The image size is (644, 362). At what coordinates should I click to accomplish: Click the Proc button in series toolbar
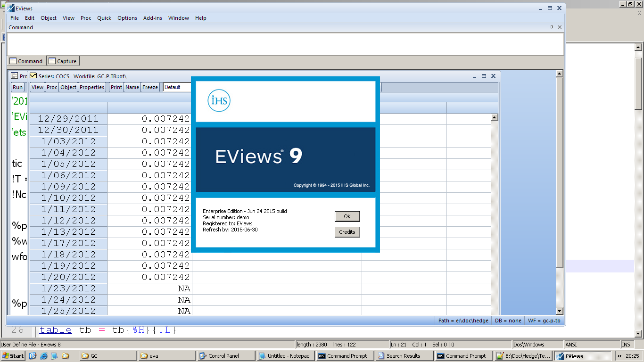point(52,87)
